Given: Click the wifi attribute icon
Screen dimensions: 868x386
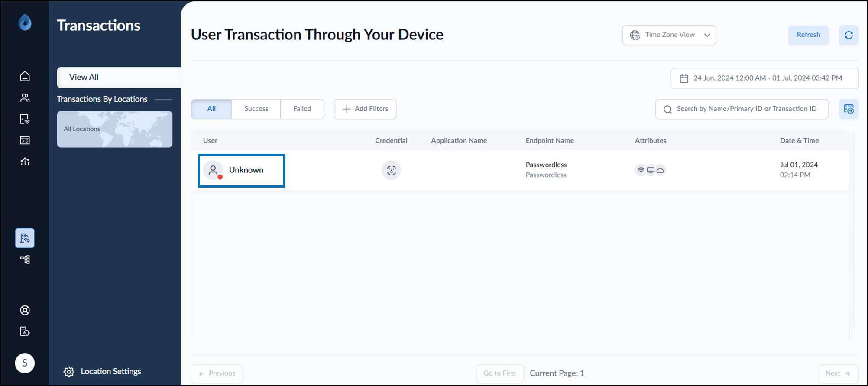Looking at the screenshot, I should pyautogui.click(x=640, y=170).
